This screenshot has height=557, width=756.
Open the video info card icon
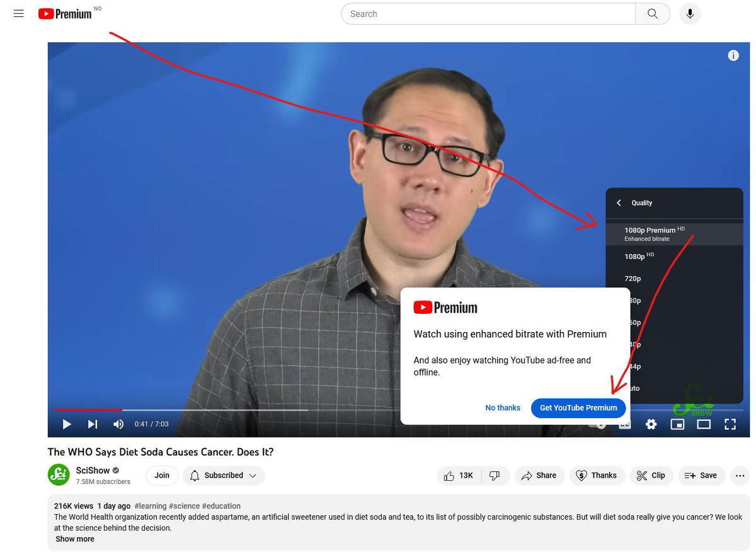733,55
